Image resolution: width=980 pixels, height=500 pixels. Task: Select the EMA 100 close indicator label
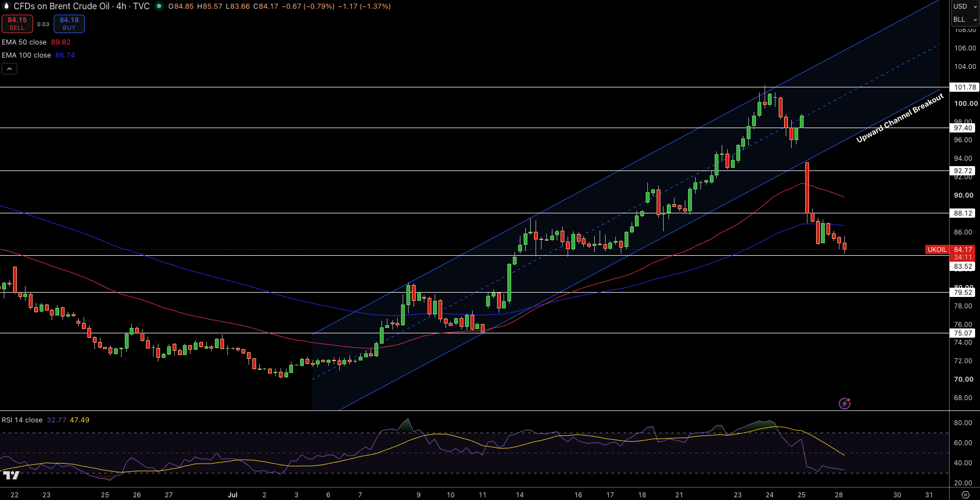[x=26, y=55]
